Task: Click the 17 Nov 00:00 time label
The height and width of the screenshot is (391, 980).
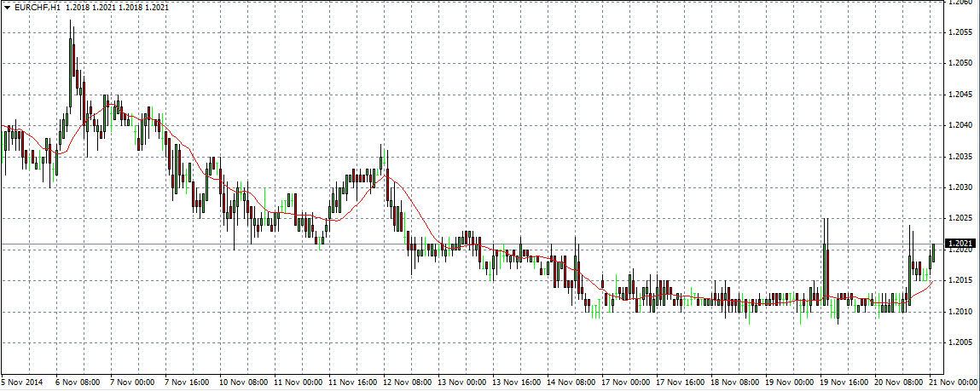Action: point(626,381)
